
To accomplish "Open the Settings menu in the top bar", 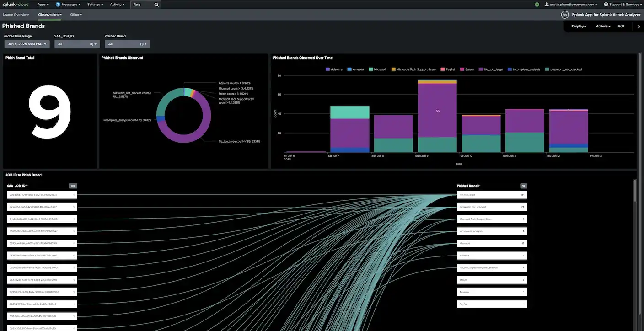I will click(x=95, y=5).
